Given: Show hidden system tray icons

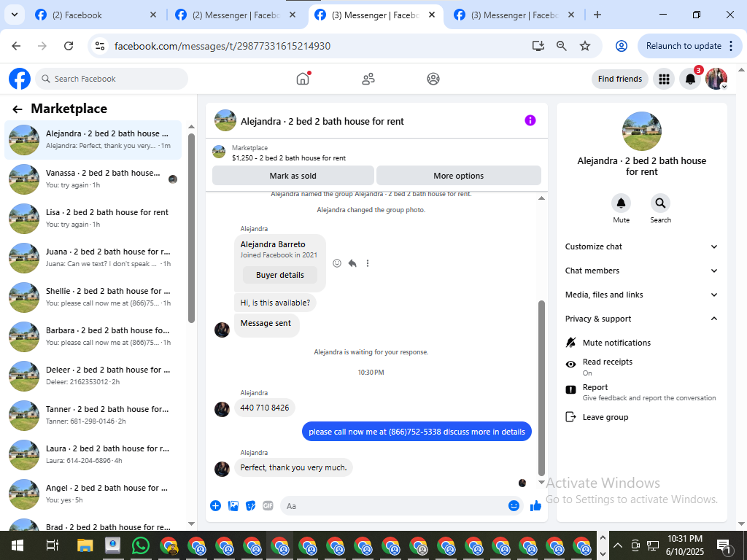Looking at the screenshot, I should 618,545.
